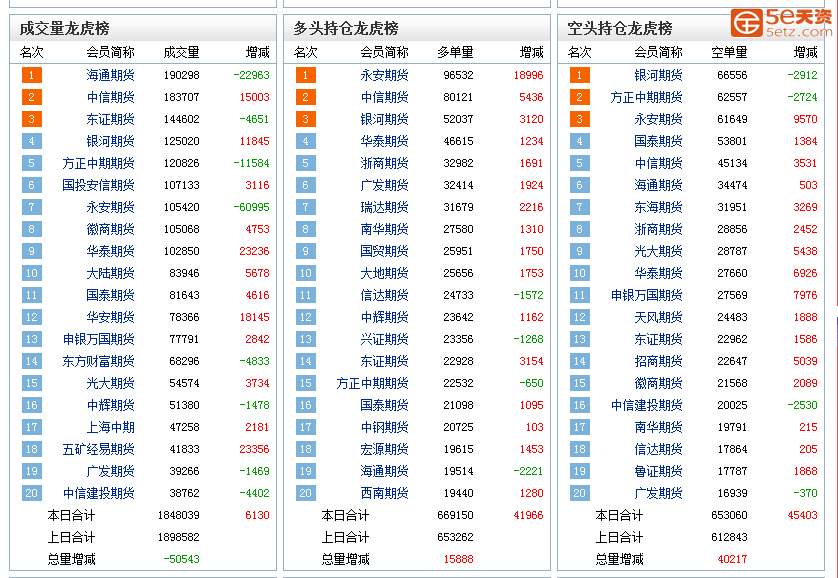Select short total 653060
838x578 pixels.
(730, 515)
